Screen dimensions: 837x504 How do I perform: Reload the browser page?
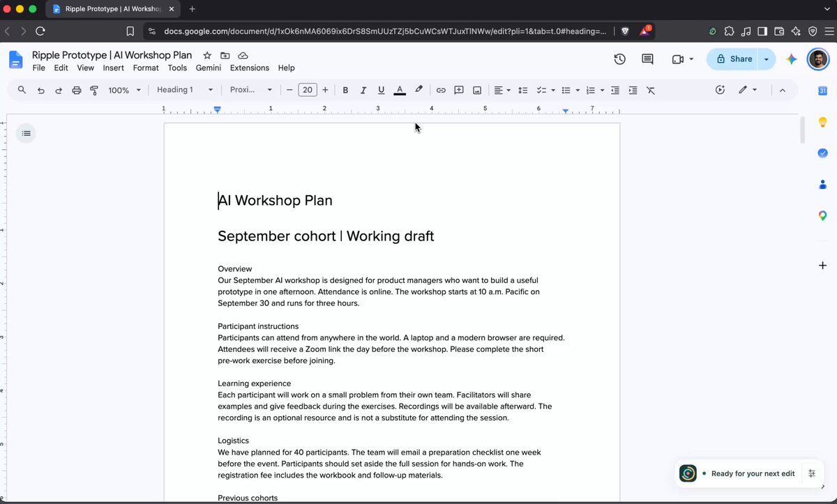[40, 31]
